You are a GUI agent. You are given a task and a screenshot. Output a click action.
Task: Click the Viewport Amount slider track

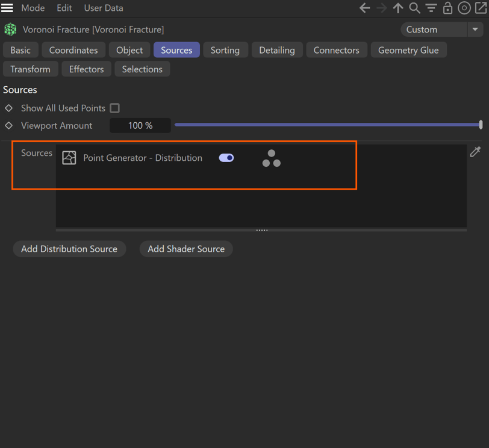tap(328, 125)
